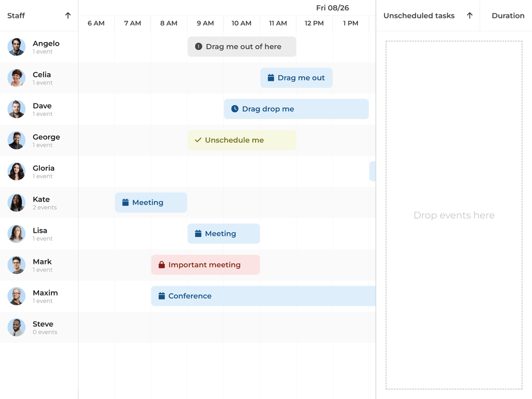This screenshot has width=532, height=399.
Task: Click the checkmark icon on "Unschedule me"
Action: point(198,140)
